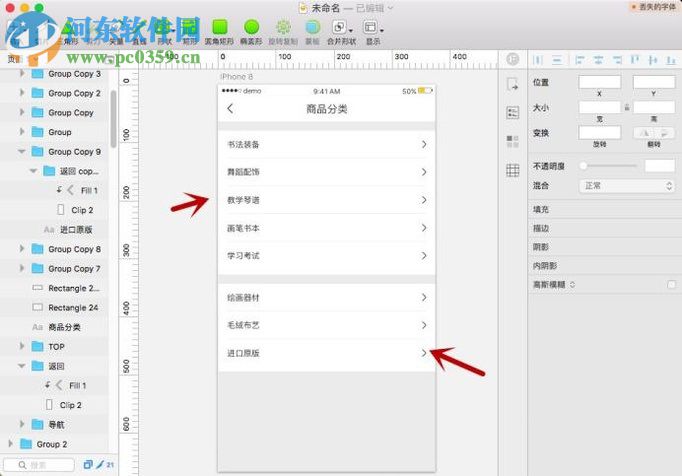682x476 pixels.
Task: Adjust the 不透明度 opacity slider
Action: (609, 165)
